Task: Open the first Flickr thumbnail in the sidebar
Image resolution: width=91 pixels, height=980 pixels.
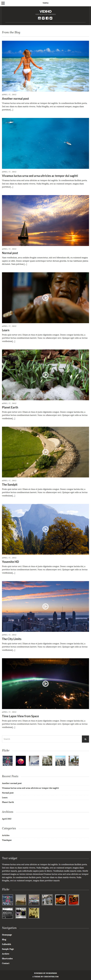Action: pos(8,760)
